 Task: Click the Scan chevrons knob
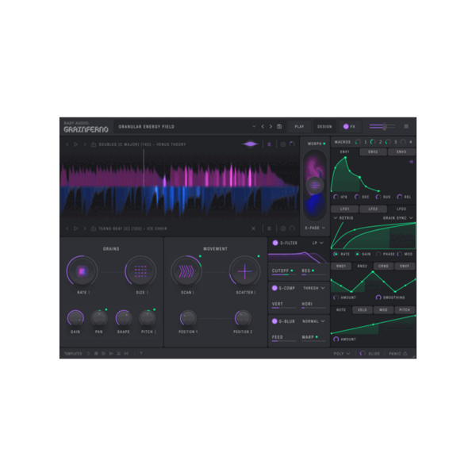[x=186, y=271]
